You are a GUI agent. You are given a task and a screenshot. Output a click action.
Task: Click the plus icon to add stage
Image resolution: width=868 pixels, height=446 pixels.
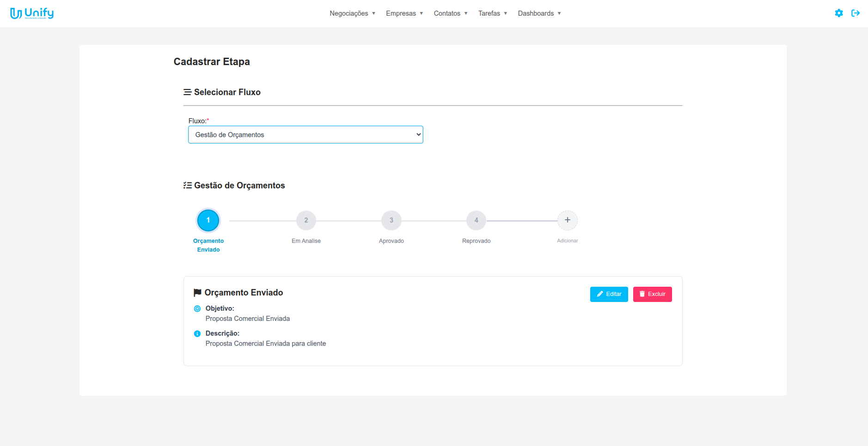click(567, 220)
